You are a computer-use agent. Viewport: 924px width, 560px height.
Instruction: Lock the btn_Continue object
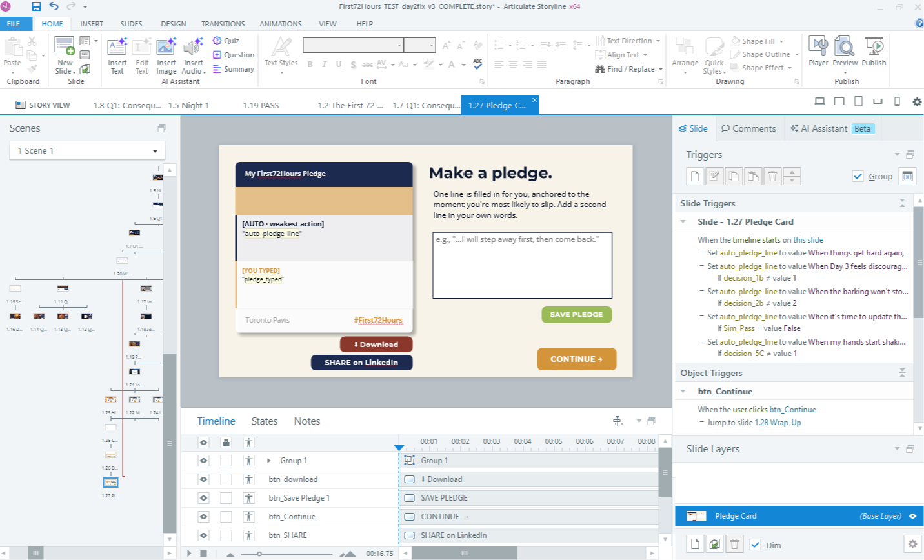pos(226,517)
